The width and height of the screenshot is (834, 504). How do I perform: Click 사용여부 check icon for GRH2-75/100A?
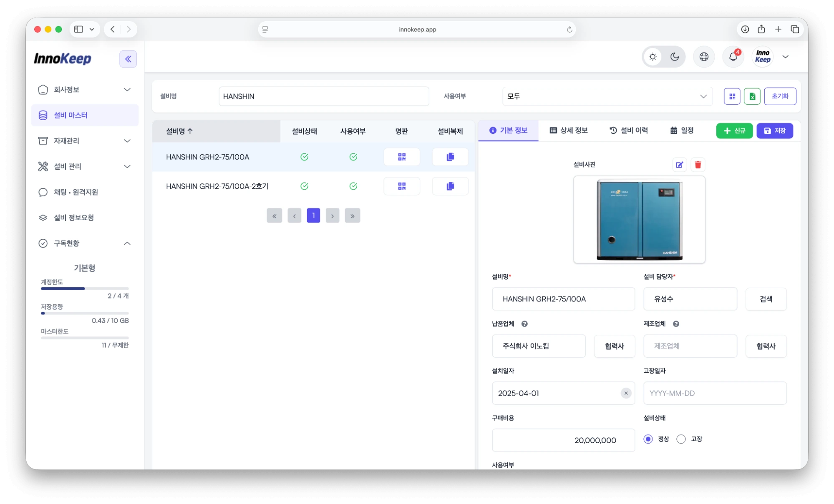pyautogui.click(x=353, y=157)
